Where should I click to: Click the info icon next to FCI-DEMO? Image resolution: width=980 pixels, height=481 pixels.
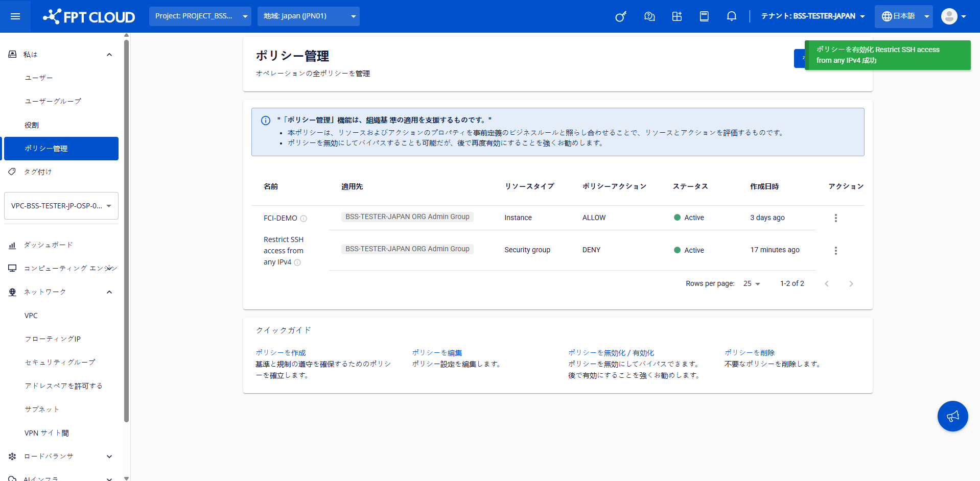click(304, 219)
